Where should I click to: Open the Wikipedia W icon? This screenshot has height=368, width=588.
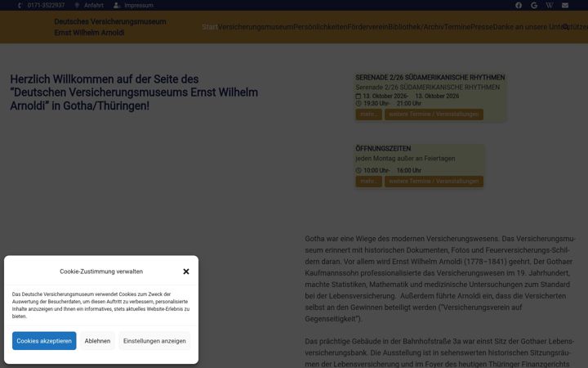[x=550, y=5]
